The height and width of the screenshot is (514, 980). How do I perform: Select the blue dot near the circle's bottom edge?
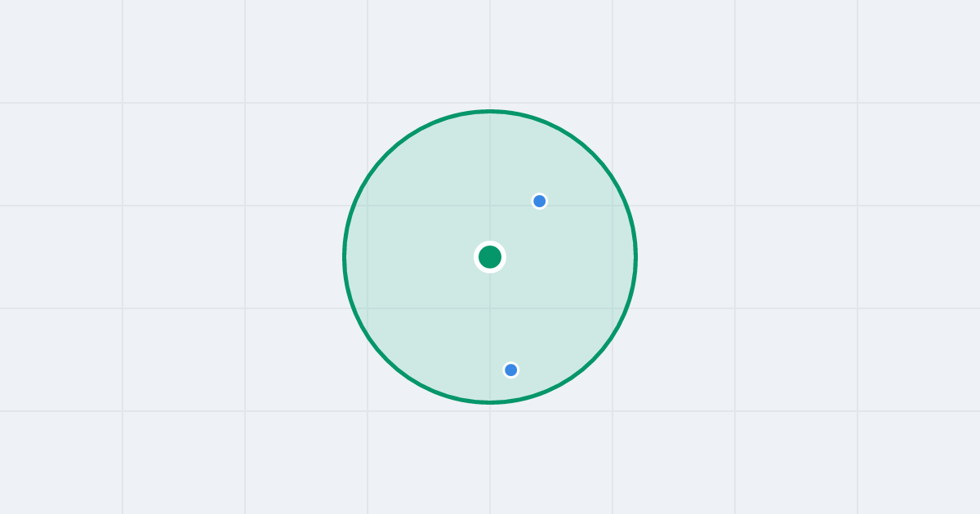pos(511,370)
